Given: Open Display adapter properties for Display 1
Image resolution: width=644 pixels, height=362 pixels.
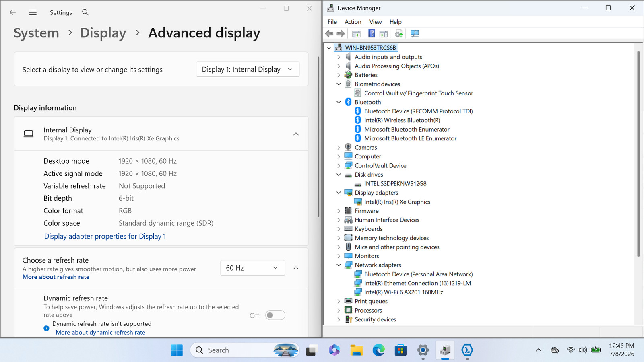Looking at the screenshot, I should (105, 236).
